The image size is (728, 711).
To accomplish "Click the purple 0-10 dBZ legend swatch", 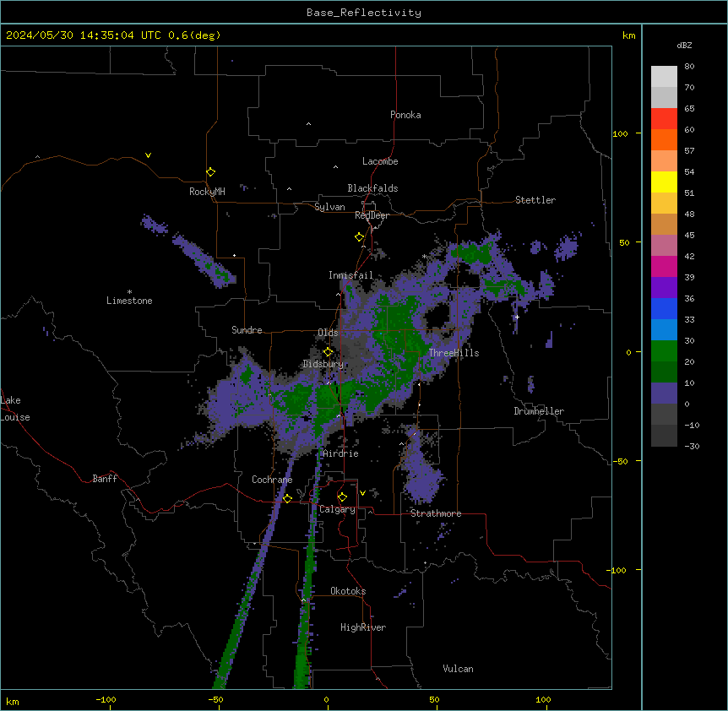I will (x=664, y=393).
